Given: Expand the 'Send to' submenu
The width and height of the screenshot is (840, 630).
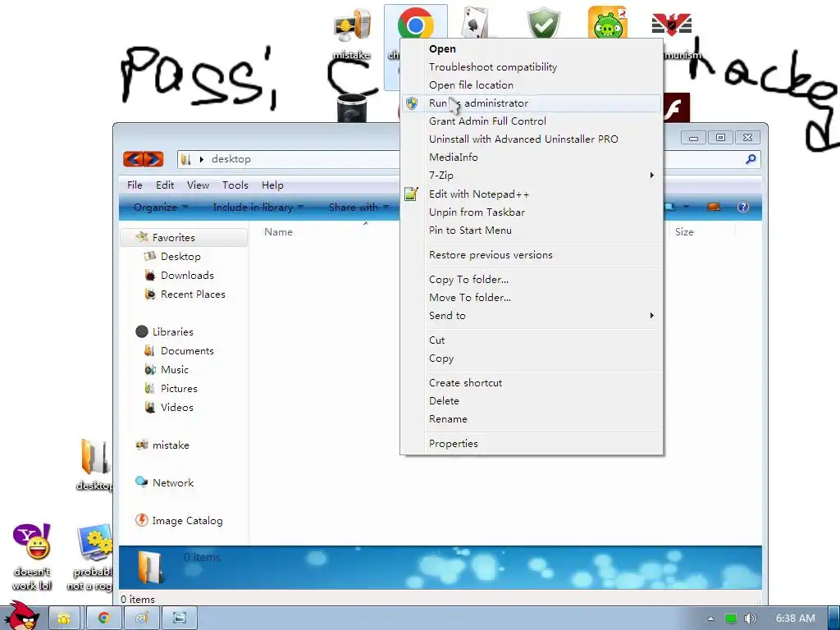Looking at the screenshot, I should (532, 316).
